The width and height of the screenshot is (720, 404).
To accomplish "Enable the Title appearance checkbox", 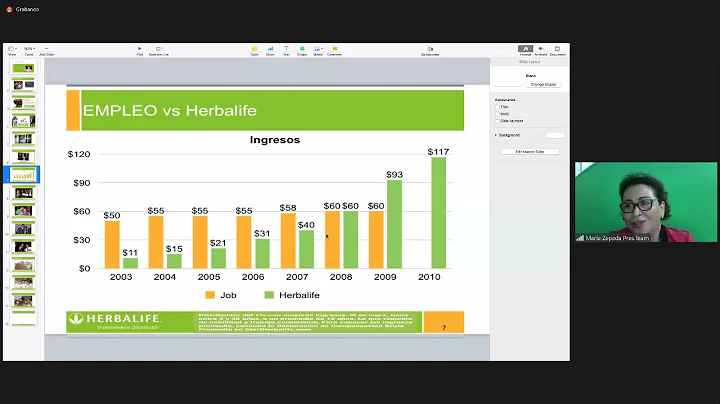I will [x=497, y=107].
